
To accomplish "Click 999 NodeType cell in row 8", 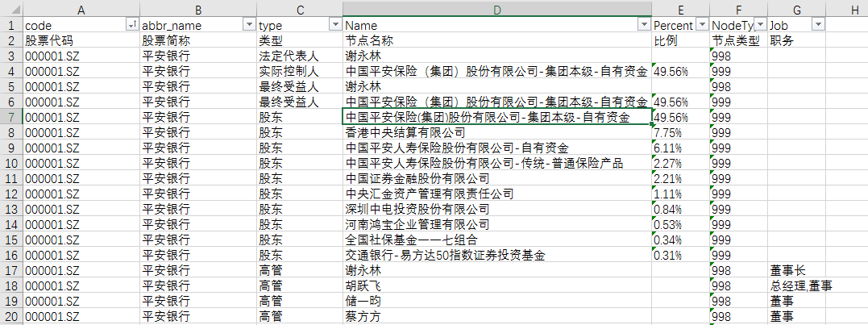I will 739,133.
